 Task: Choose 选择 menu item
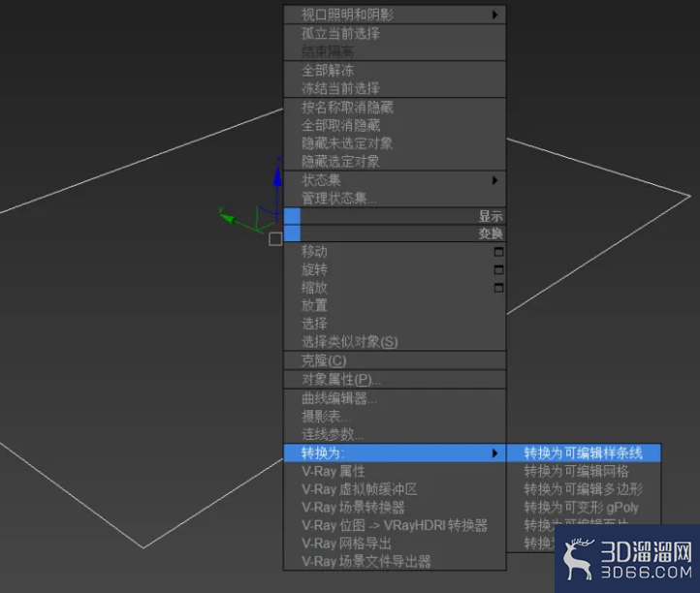[x=395, y=324]
